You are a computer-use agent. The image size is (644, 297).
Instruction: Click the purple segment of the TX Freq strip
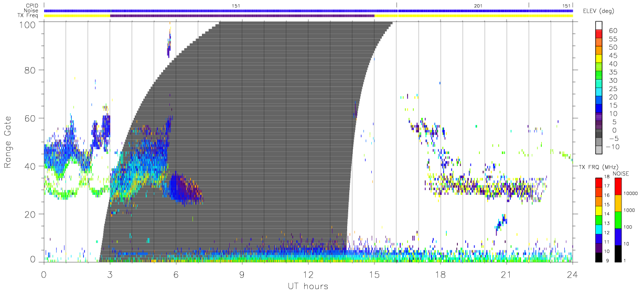pos(242,16)
